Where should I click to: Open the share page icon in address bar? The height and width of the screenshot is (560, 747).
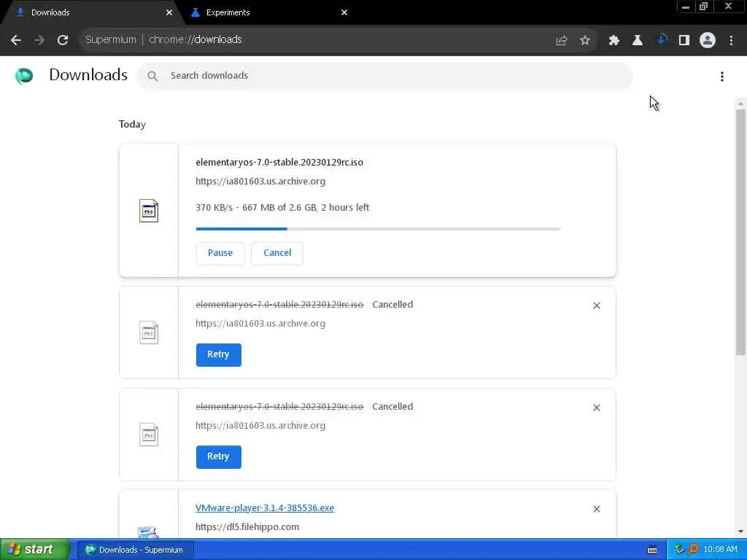(562, 41)
